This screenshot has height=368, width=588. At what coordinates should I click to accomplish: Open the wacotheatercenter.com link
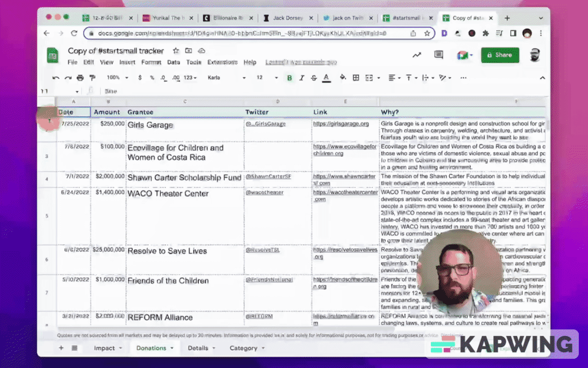[x=345, y=196]
